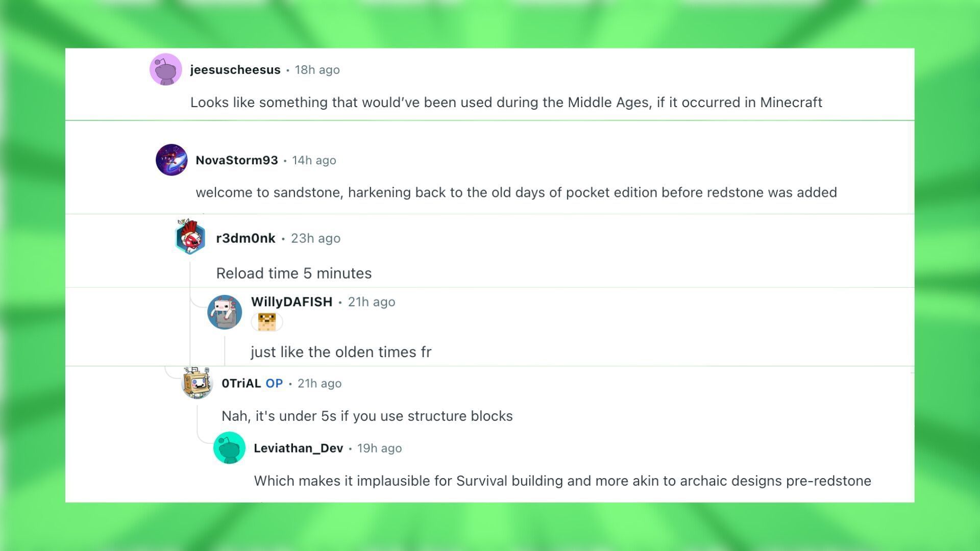
Task: Click r3dm0nk's red mohawk avatar
Action: point(190,237)
